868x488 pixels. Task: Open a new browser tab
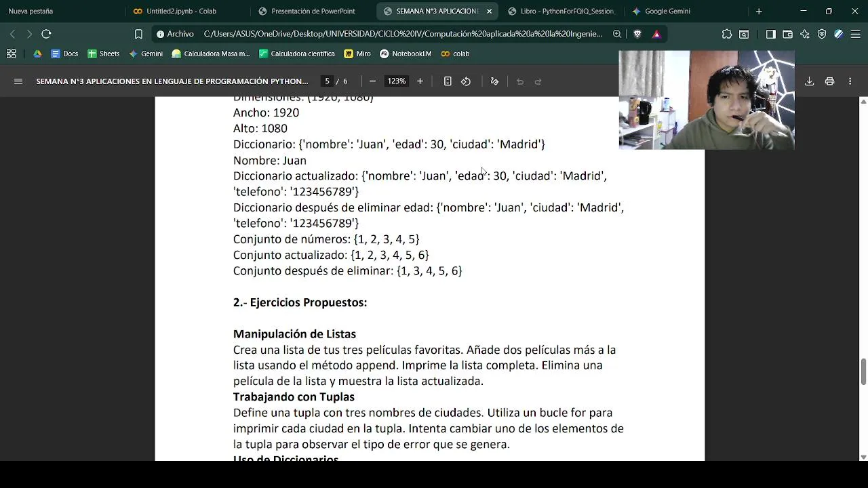tap(759, 11)
